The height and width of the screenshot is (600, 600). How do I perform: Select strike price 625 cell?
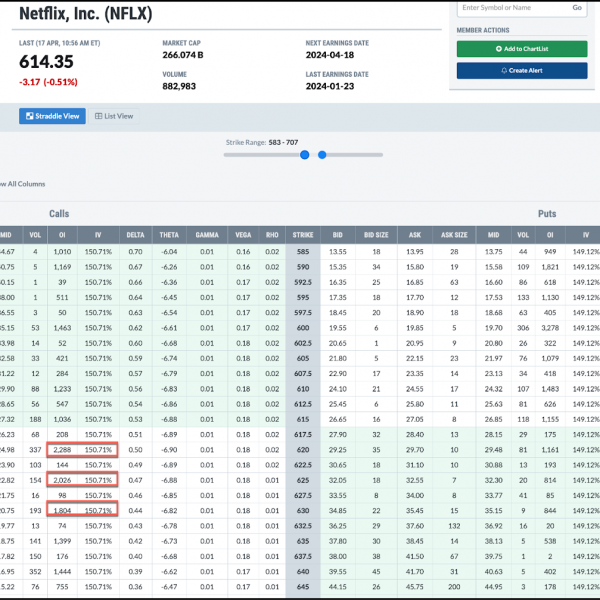[303, 480]
